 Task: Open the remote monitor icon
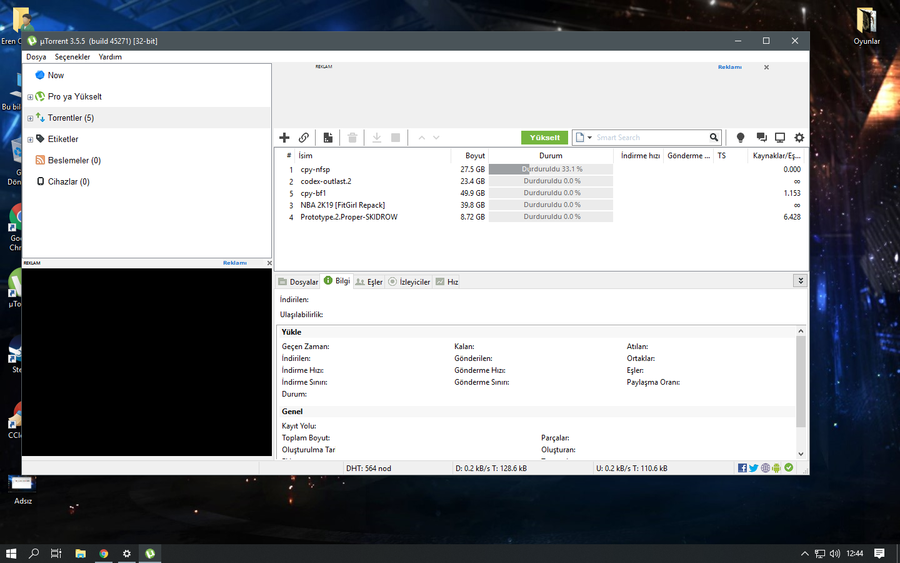point(780,138)
